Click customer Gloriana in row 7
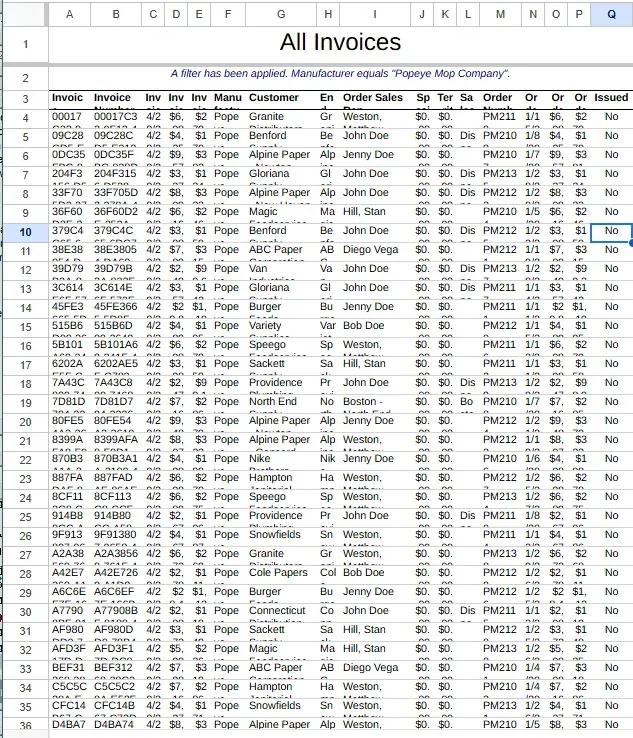633x738 pixels. pos(281,176)
